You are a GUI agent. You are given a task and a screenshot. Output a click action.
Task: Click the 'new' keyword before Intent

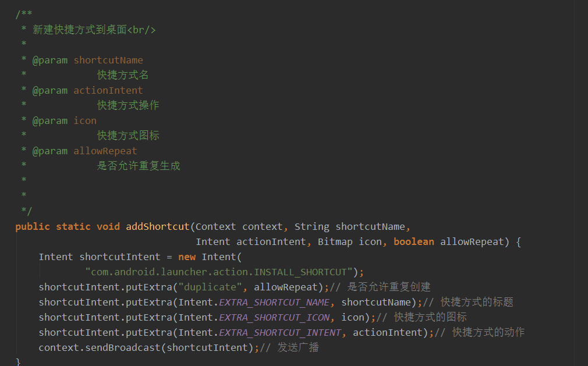[187, 257]
